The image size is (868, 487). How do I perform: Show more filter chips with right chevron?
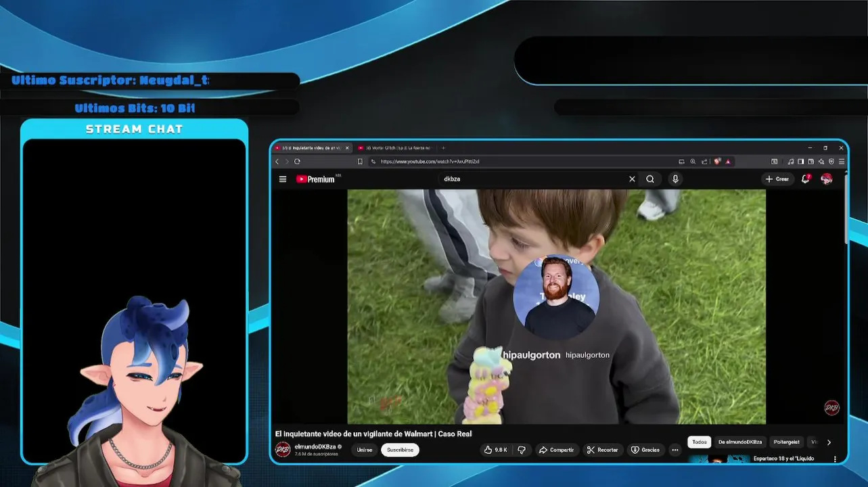pos(829,442)
